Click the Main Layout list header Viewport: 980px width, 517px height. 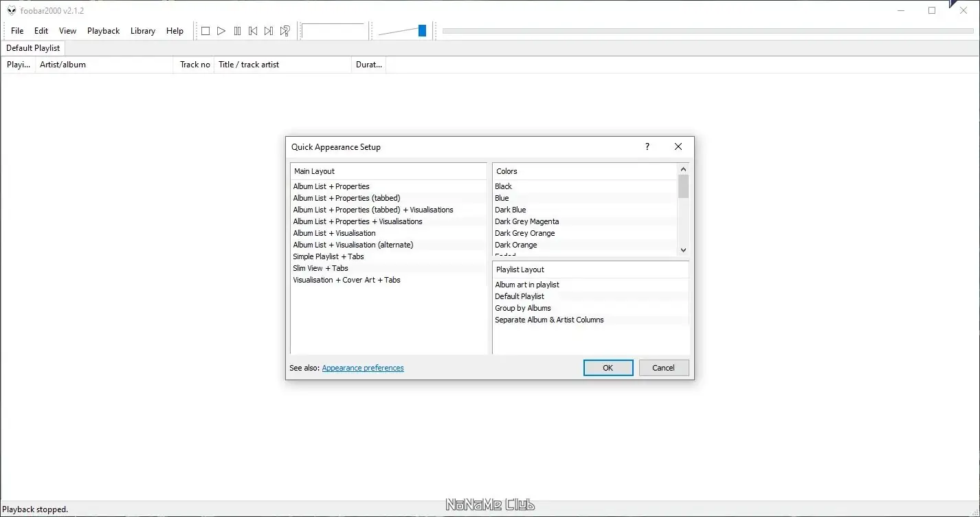tap(389, 171)
